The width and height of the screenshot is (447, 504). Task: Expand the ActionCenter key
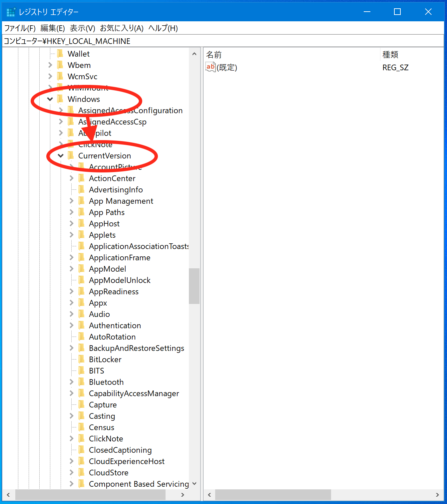71,178
